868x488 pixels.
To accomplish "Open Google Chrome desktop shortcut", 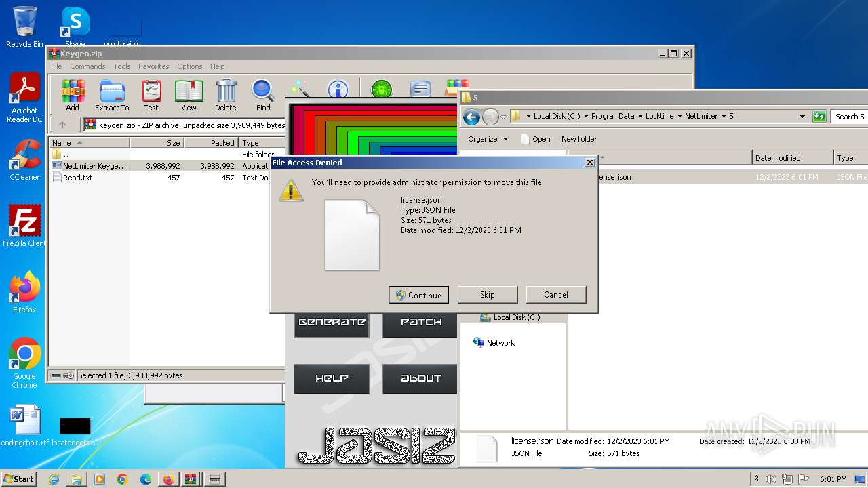I will click(24, 363).
